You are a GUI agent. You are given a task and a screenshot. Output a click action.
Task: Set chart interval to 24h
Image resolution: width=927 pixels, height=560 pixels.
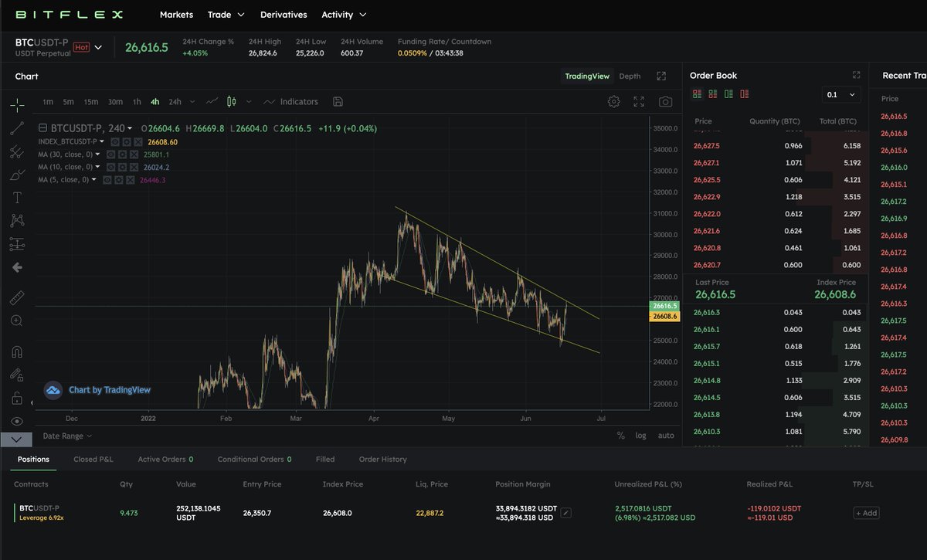pyautogui.click(x=175, y=102)
